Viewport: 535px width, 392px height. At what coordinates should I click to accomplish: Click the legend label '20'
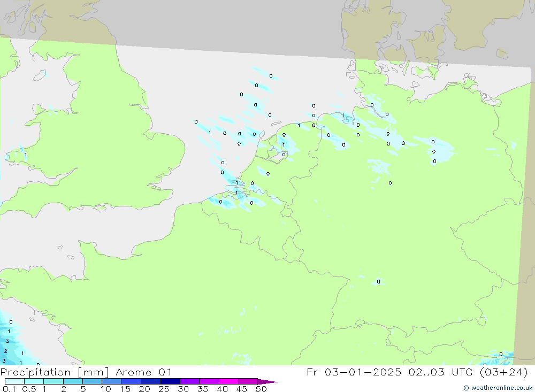(x=144, y=389)
